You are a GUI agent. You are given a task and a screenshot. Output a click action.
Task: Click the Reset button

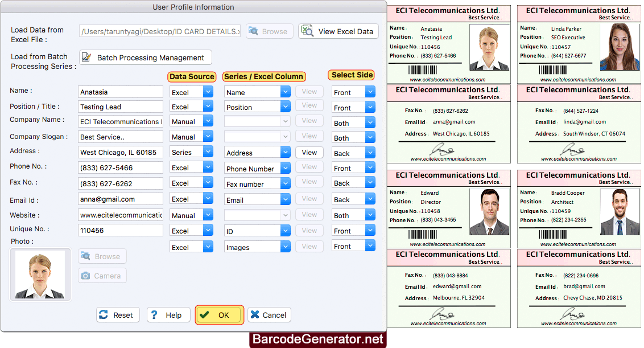[118, 315]
